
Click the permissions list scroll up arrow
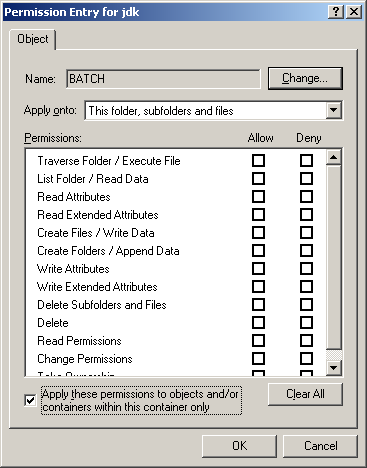(x=334, y=157)
